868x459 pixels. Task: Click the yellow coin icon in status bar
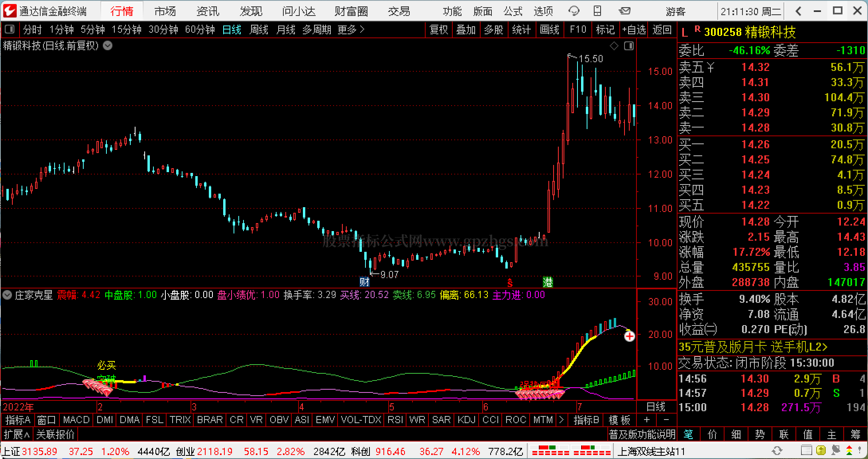pos(821,451)
